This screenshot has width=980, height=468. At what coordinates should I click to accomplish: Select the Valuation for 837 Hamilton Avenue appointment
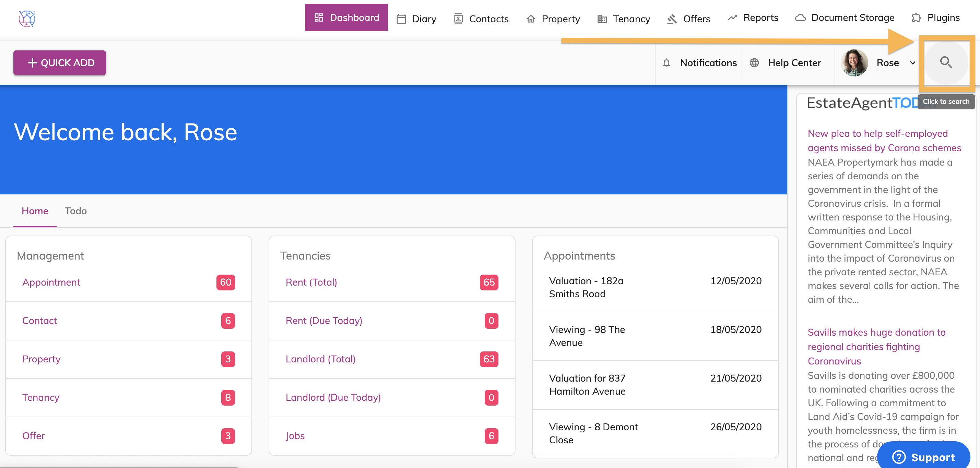[587, 384]
